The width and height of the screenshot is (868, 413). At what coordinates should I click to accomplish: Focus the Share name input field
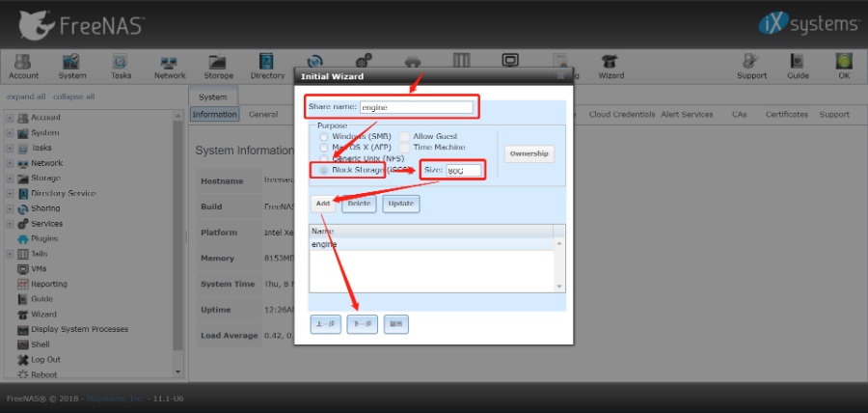(417, 107)
